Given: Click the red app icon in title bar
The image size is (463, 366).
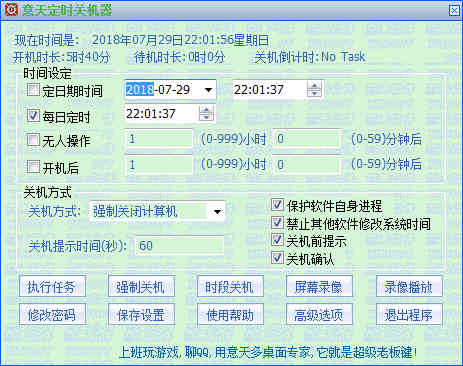Looking at the screenshot, I should [12, 10].
